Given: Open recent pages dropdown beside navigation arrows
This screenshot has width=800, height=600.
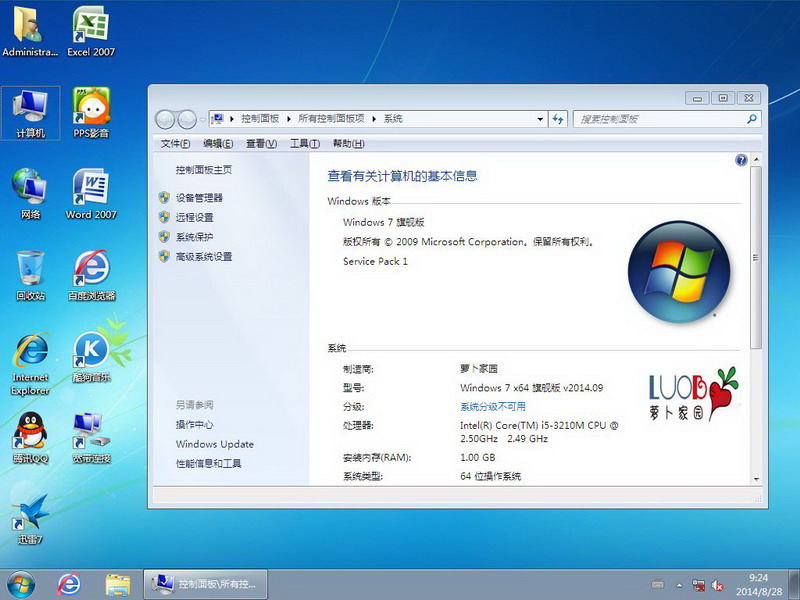Looking at the screenshot, I should (x=202, y=120).
